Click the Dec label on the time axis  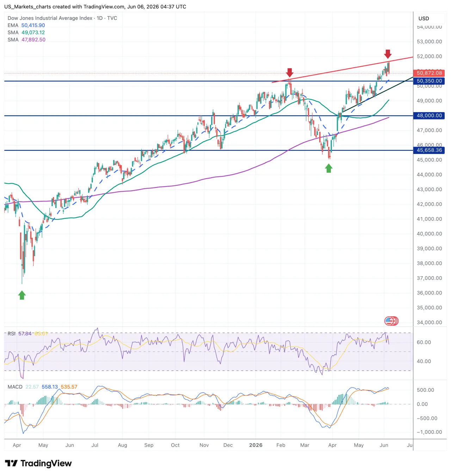228,445
